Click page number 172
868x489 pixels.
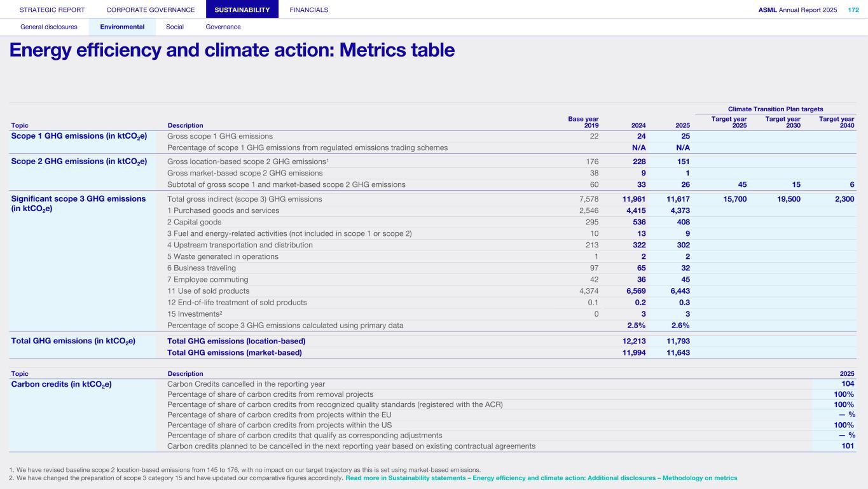pos(853,10)
